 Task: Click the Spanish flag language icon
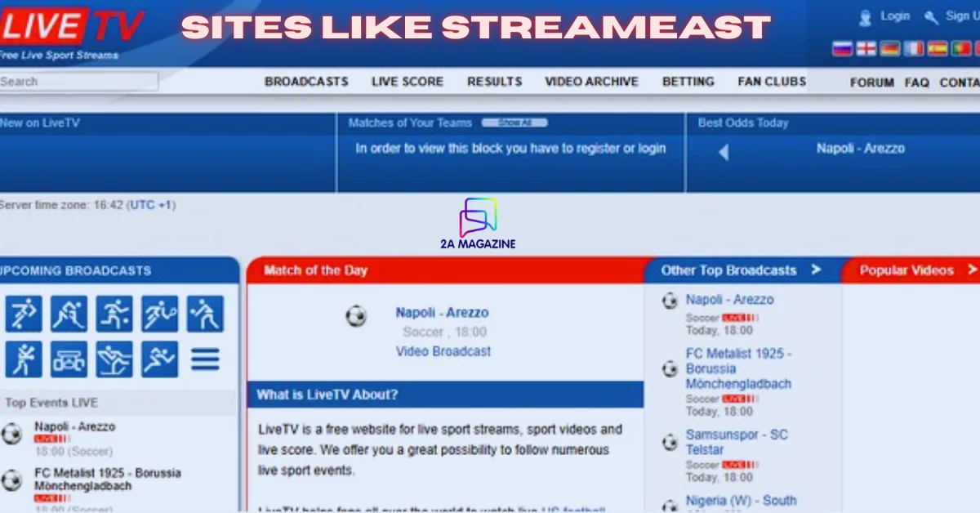[938, 48]
